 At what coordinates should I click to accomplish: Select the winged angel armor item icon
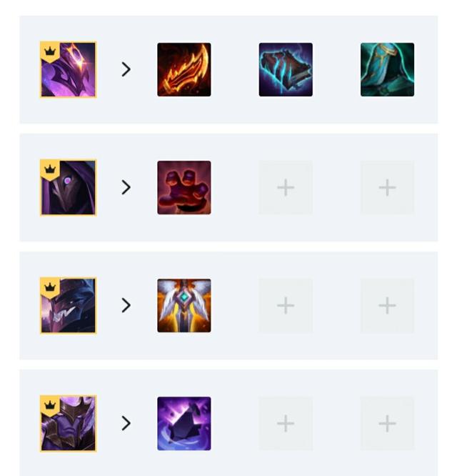pos(184,305)
